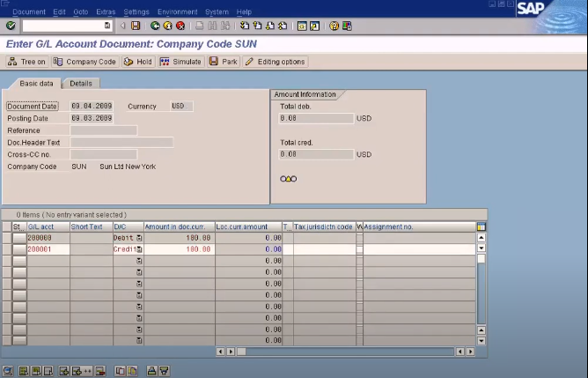Click the Company Code button
The height and width of the screenshot is (378, 588).
[85, 62]
